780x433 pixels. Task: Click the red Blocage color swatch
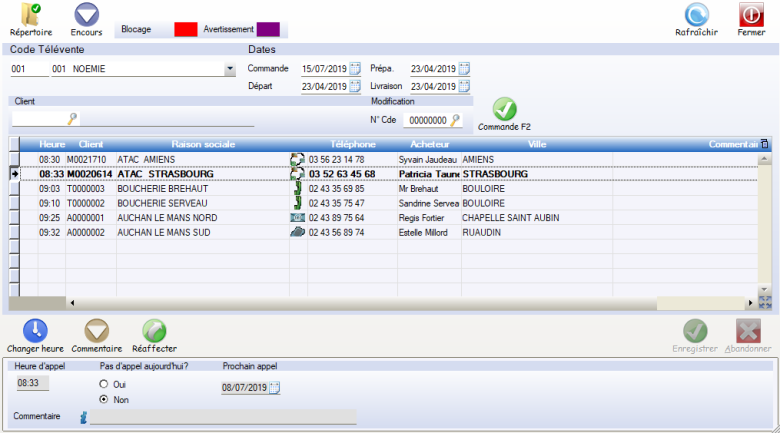pos(185,30)
